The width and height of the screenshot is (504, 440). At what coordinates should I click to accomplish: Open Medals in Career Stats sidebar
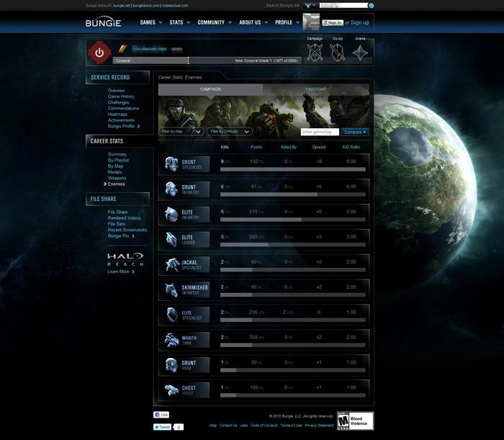coord(116,172)
